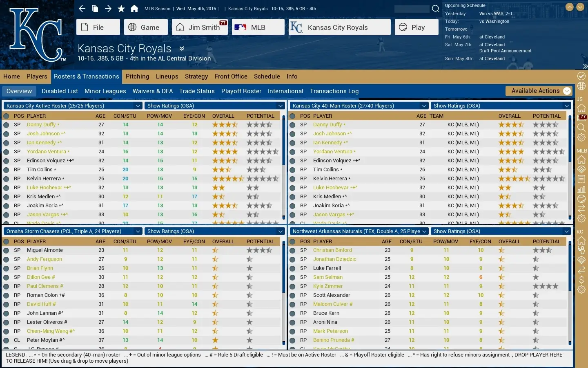Open the mail icon with 77 badge in sidebar
The width and height of the screenshot is (588, 368).
[581, 118]
